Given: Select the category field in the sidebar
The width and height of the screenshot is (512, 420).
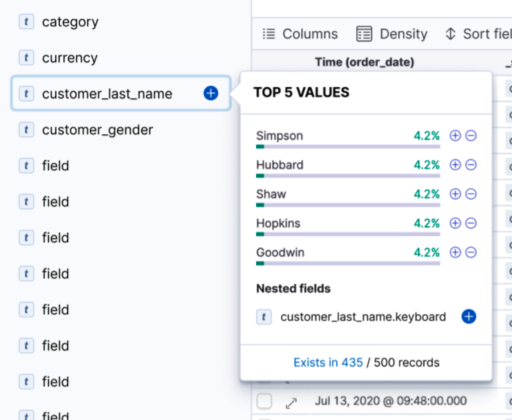Looking at the screenshot, I should pos(70,22).
